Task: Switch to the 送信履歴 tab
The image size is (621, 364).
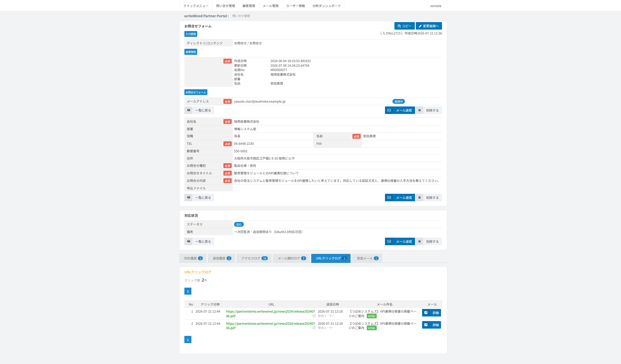Action: [x=221, y=258]
